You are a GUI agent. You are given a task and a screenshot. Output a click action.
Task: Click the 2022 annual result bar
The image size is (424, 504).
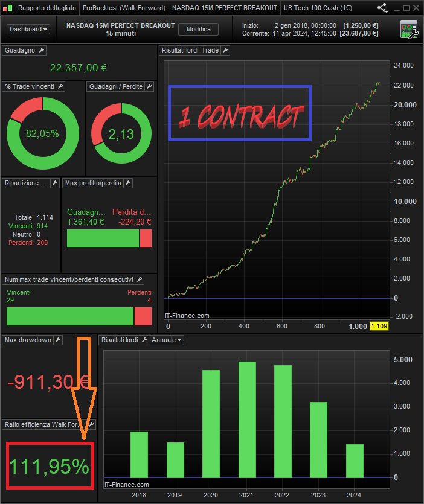click(x=283, y=421)
